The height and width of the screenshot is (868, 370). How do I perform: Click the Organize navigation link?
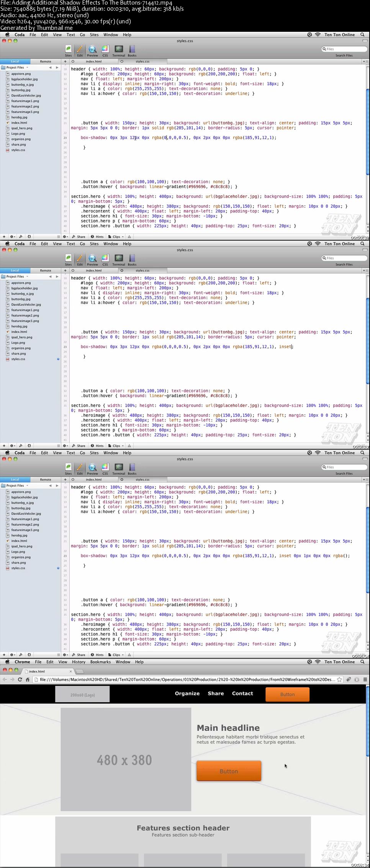[187, 693]
